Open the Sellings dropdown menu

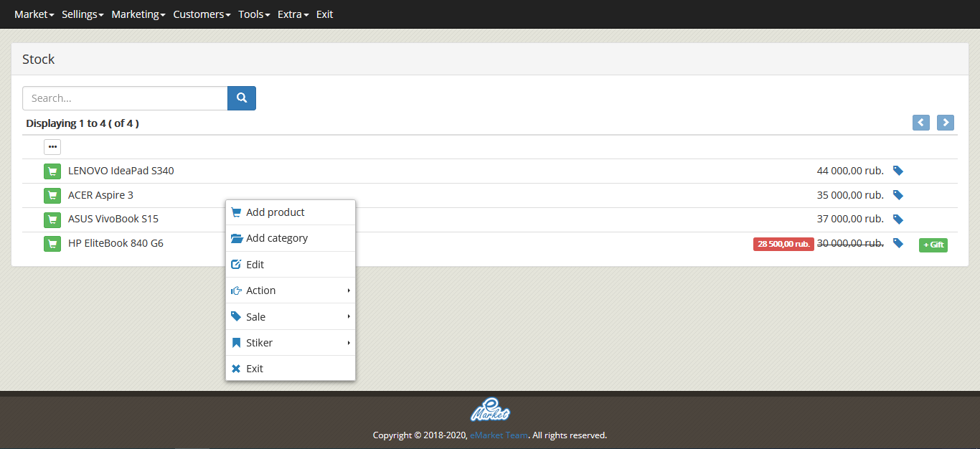[x=83, y=14]
